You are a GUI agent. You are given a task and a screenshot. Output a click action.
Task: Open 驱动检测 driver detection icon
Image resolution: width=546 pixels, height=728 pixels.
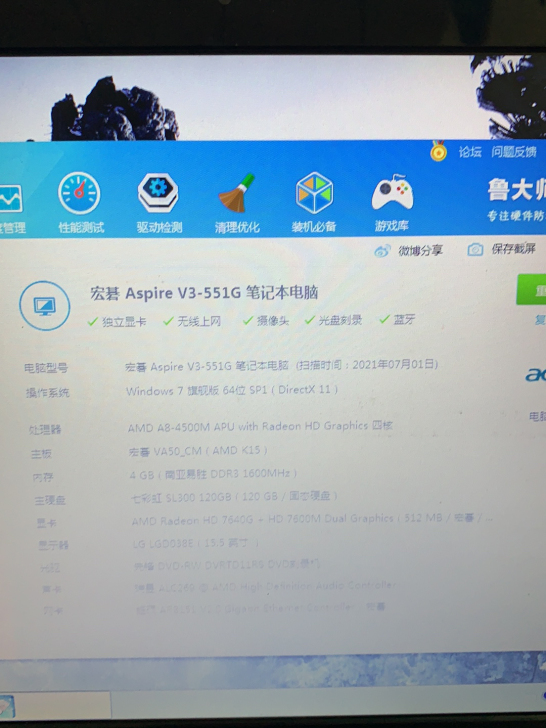click(x=158, y=193)
